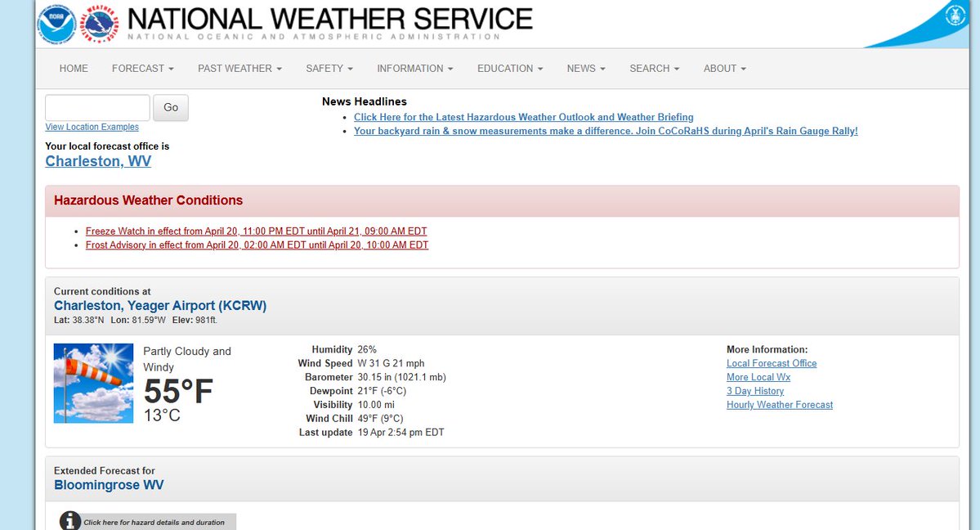Click the Barometer value 30.15 in
The image size is (980, 530).
click(x=402, y=377)
